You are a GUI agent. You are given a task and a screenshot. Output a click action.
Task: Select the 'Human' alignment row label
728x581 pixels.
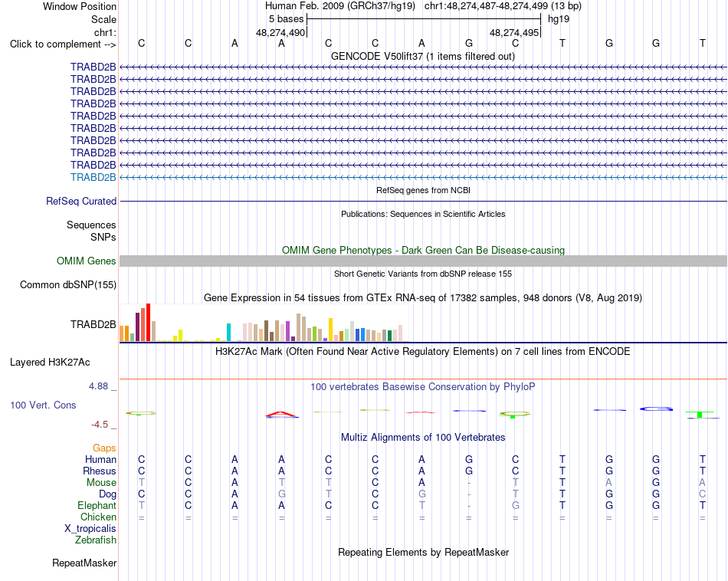point(100,460)
